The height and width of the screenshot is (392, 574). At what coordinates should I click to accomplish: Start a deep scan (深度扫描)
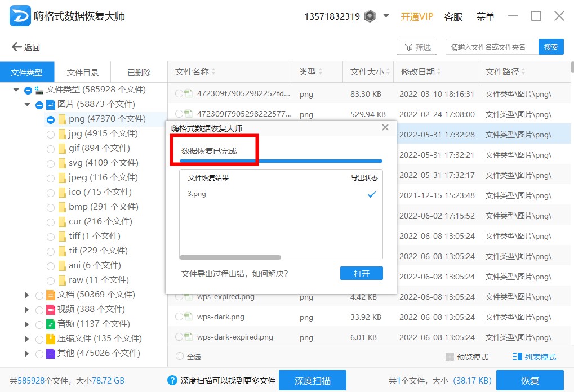312,380
